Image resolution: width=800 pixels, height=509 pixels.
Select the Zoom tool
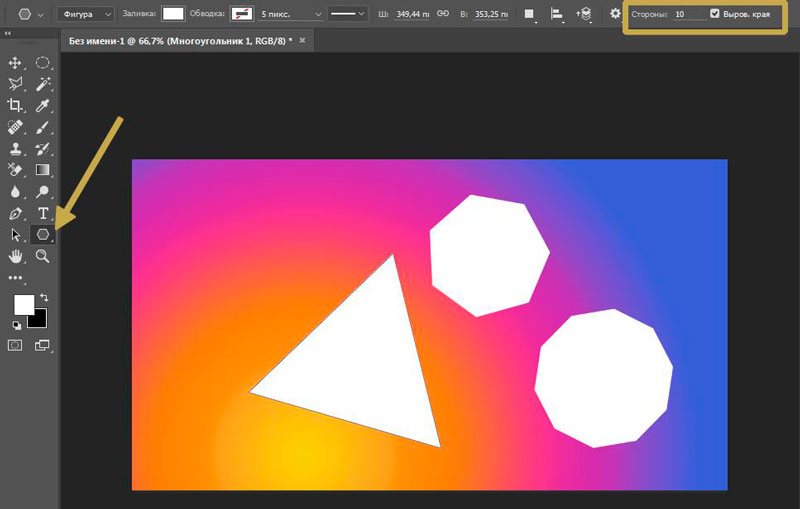tap(42, 256)
